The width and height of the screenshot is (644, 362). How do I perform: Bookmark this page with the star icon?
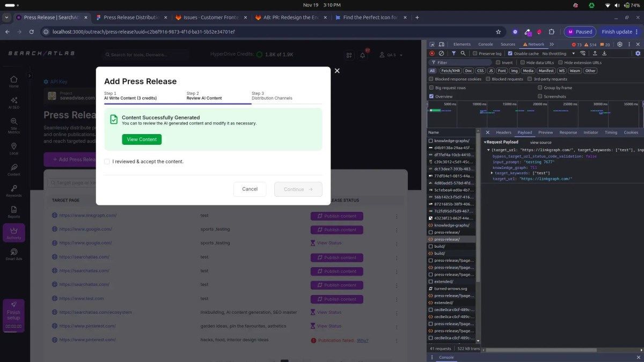click(498, 32)
